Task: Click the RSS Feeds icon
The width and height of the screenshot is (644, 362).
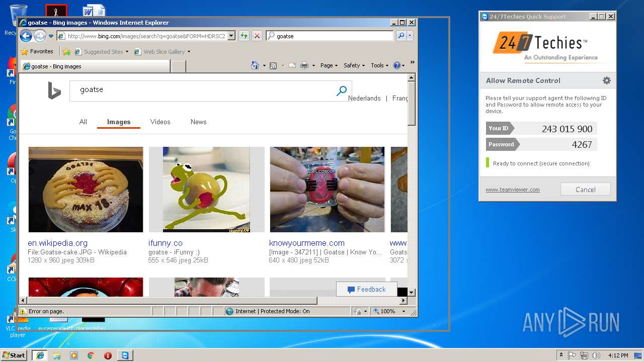Action: click(273, 65)
